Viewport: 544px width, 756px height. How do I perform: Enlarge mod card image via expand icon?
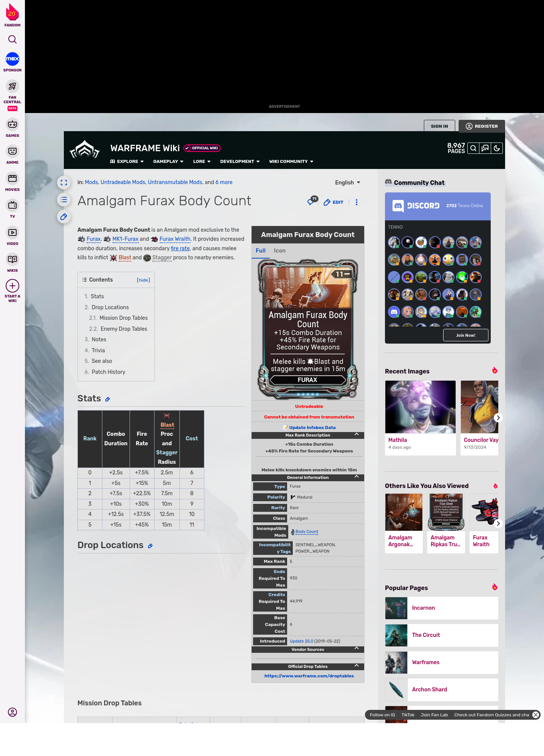352,394
